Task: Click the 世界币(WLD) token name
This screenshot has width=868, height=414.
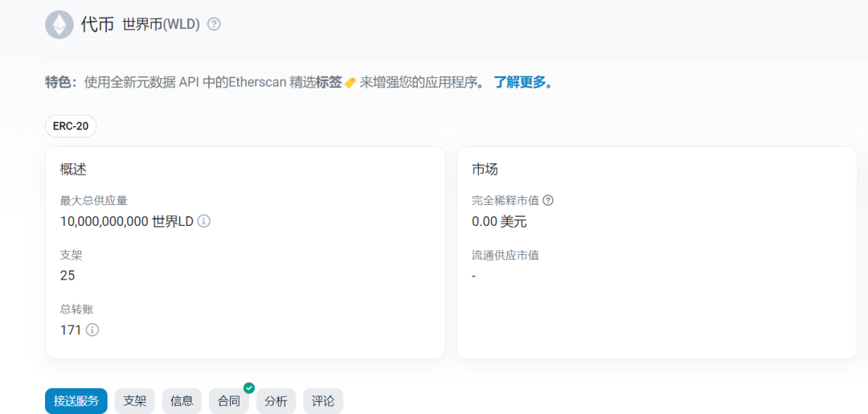Action: [x=161, y=25]
